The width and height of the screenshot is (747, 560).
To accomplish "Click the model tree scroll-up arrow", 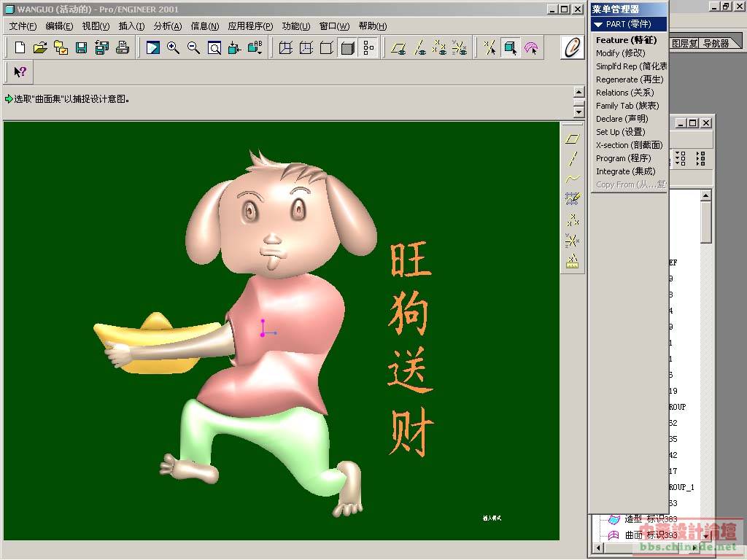I will [705, 195].
